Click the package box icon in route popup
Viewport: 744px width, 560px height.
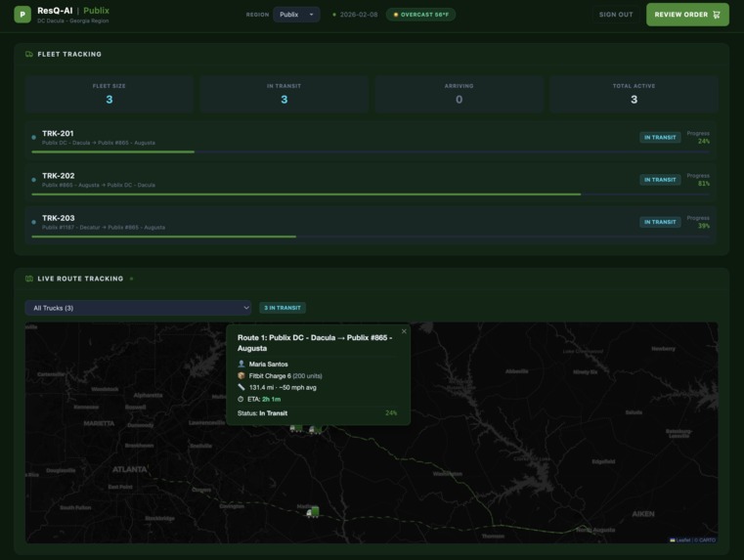pyautogui.click(x=241, y=375)
